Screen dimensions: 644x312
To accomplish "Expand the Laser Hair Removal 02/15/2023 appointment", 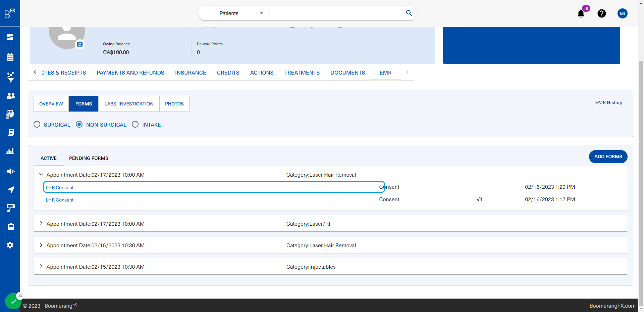I will click(x=42, y=245).
